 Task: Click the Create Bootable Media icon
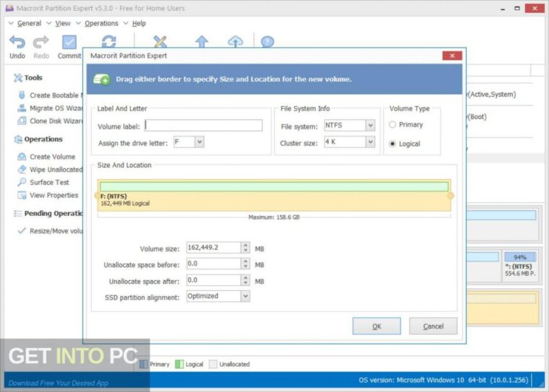coord(22,95)
